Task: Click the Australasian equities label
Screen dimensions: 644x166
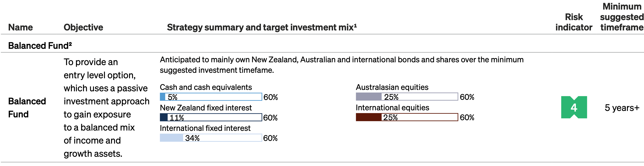Action: [x=392, y=87]
